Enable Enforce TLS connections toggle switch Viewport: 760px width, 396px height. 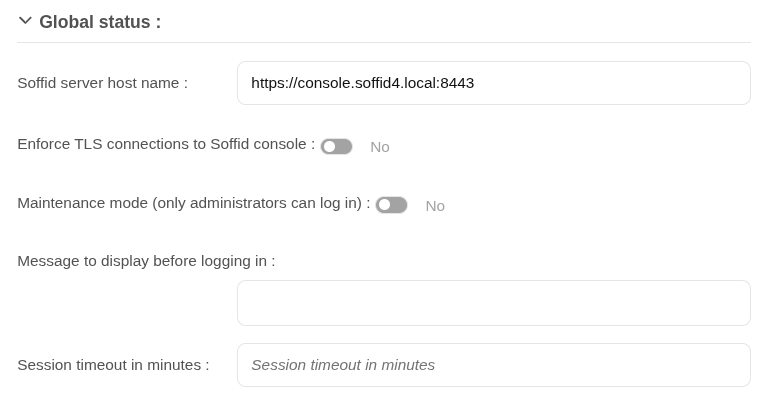coord(336,146)
